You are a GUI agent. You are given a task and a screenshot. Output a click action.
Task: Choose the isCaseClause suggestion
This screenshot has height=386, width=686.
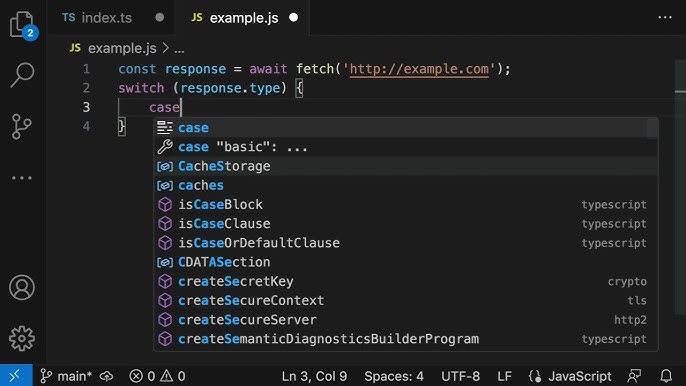[x=406, y=224]
